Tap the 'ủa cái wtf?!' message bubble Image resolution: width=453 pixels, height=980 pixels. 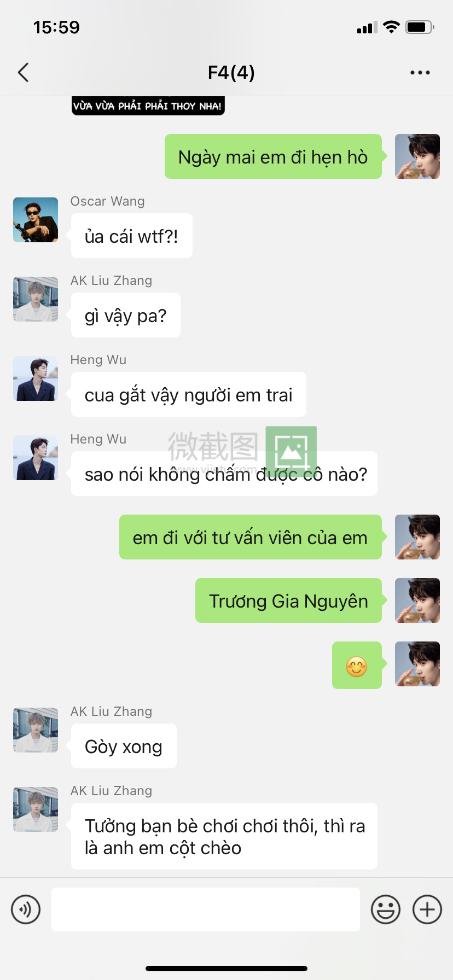pos(131,236)
